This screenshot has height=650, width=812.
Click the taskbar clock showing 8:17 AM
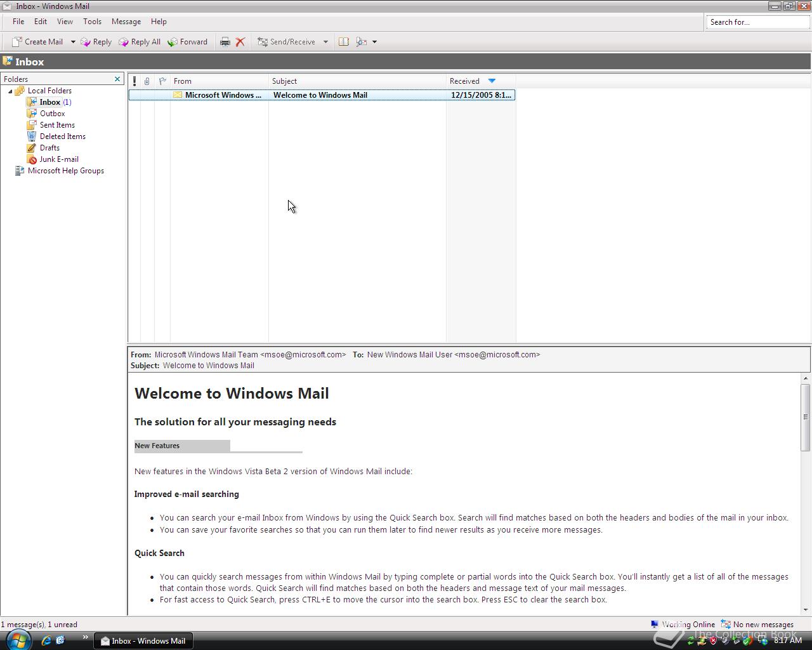point(788,640)
